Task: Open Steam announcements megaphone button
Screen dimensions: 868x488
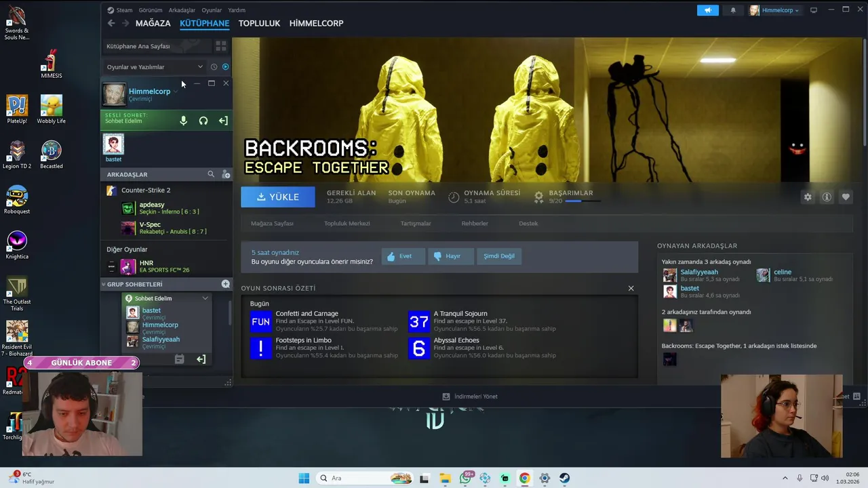Action: tap(707, 10)
